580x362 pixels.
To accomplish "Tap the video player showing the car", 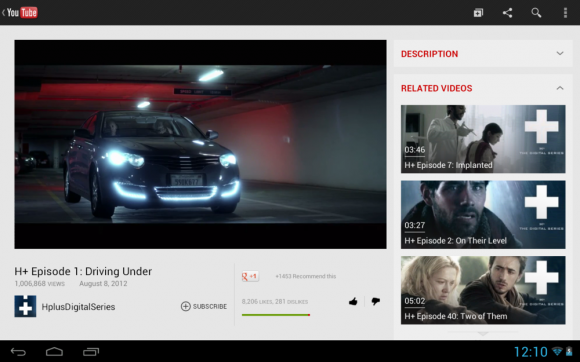I will coord(200,144).
